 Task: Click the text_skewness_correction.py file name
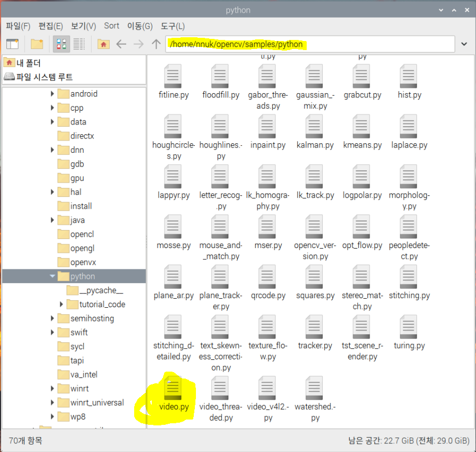tap(221, 356)
